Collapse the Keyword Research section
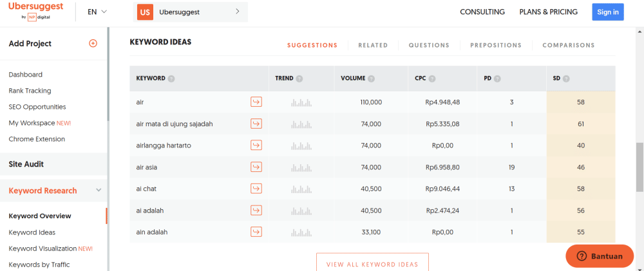This screenshot has width=644, height=271. pyautogui.click(x=99, y=191)
